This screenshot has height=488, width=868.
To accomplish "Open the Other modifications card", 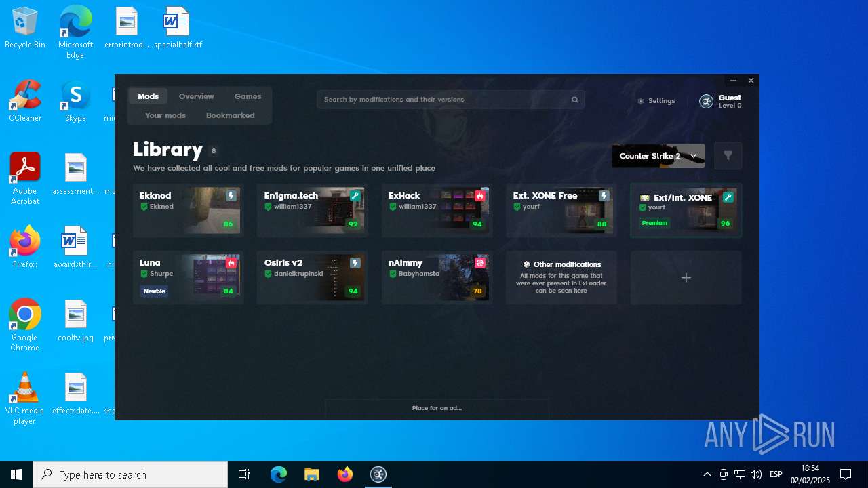I will click(x=561, y=278).
